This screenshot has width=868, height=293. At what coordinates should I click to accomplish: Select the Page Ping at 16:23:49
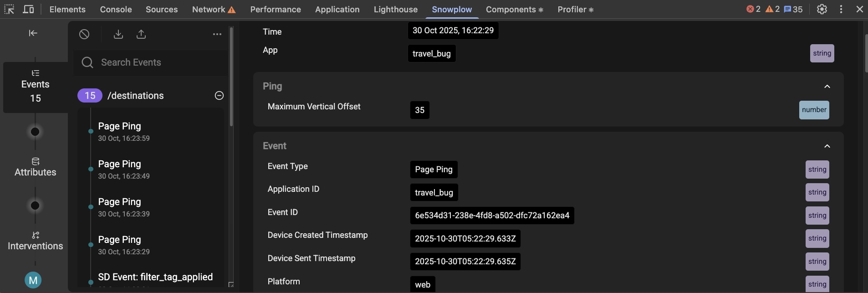pos(123,169)
